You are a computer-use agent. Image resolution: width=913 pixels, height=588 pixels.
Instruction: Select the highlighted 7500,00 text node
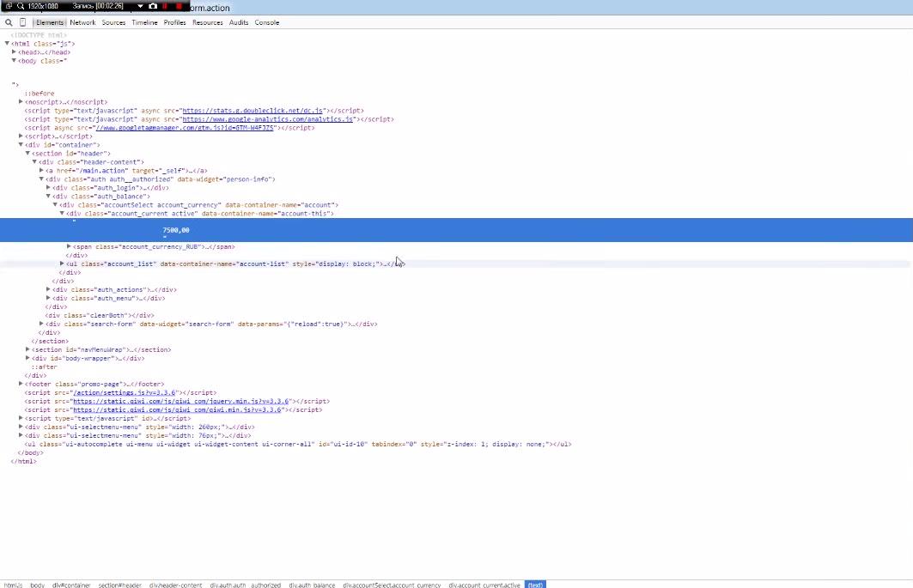[457, 230]
